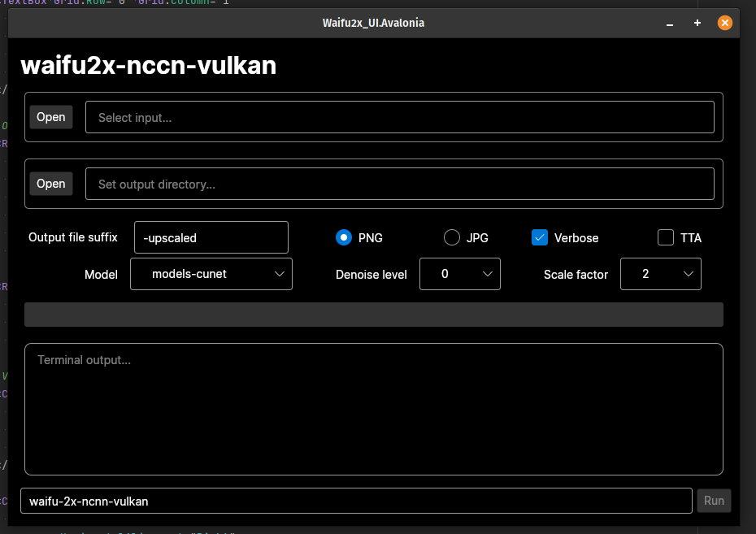
Task: Focus the waifu-2x-ncnn-vulkan command field
Action: 356,501
